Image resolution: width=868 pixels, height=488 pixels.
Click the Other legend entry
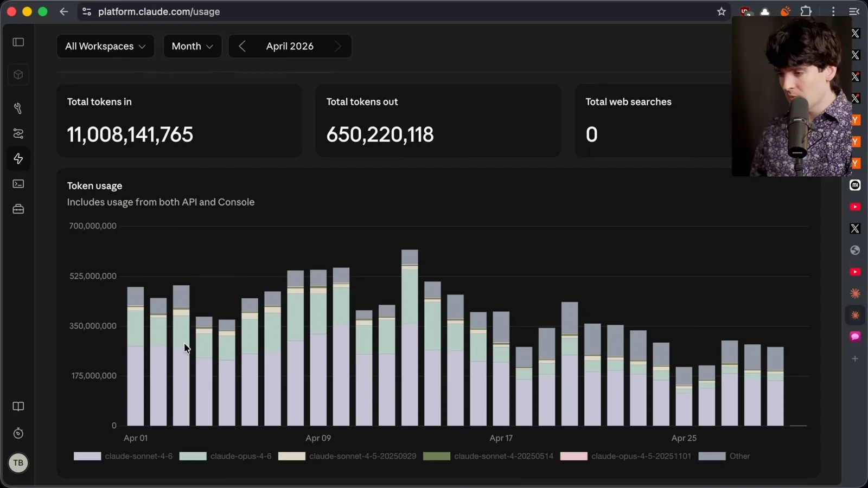(x=724, y=456)
